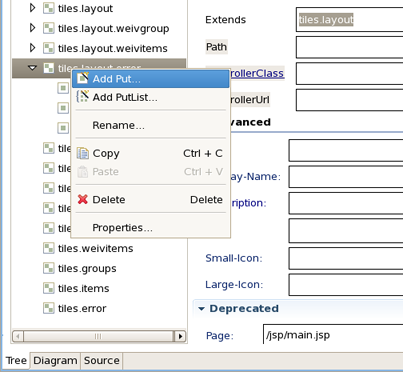
Task: Select Rename... in the context menu
Action: tap(151, 125)
